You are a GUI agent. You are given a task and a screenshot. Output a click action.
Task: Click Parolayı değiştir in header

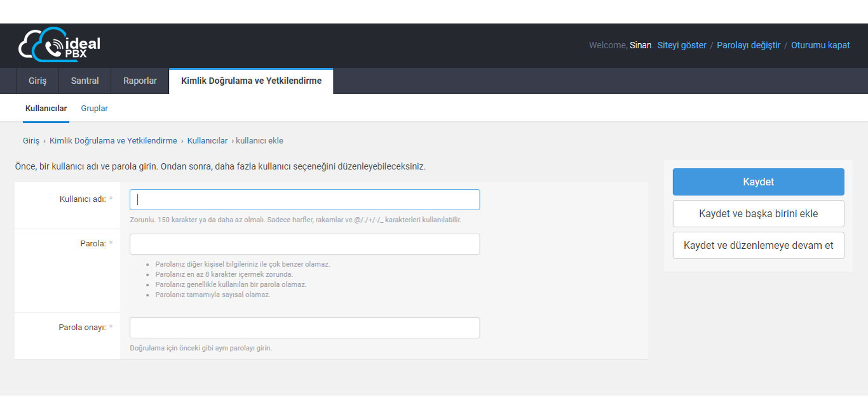point(748,45)
